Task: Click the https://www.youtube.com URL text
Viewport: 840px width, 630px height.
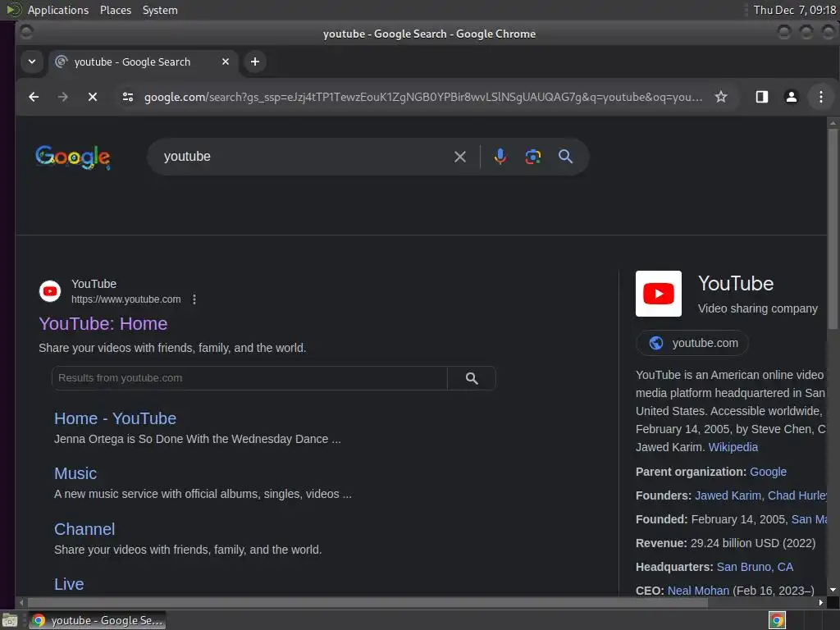Action: [x=126, y=299]
